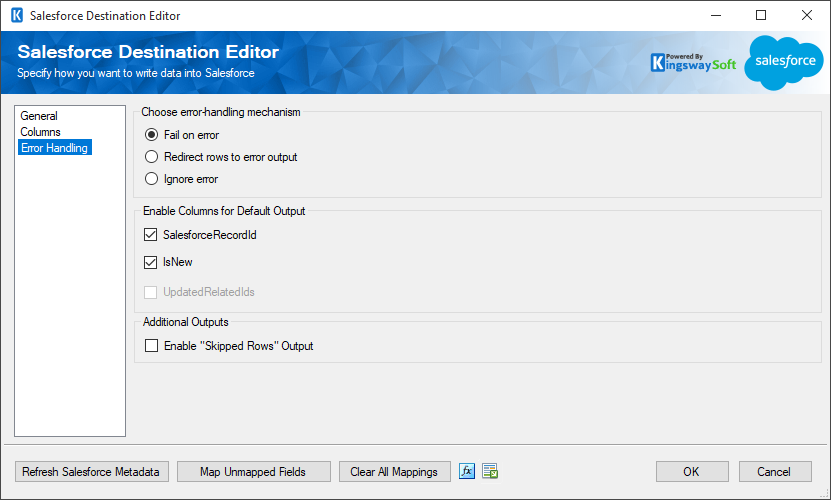The width and height of the screenshot is (831, 500).
Task: Open the General page
Action: [39, 116]
